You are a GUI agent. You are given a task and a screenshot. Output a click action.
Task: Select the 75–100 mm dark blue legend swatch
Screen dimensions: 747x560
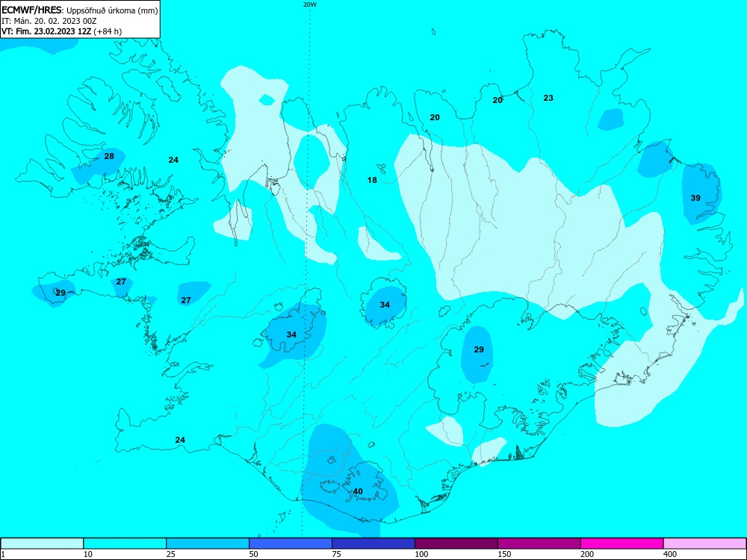(373, 544)
